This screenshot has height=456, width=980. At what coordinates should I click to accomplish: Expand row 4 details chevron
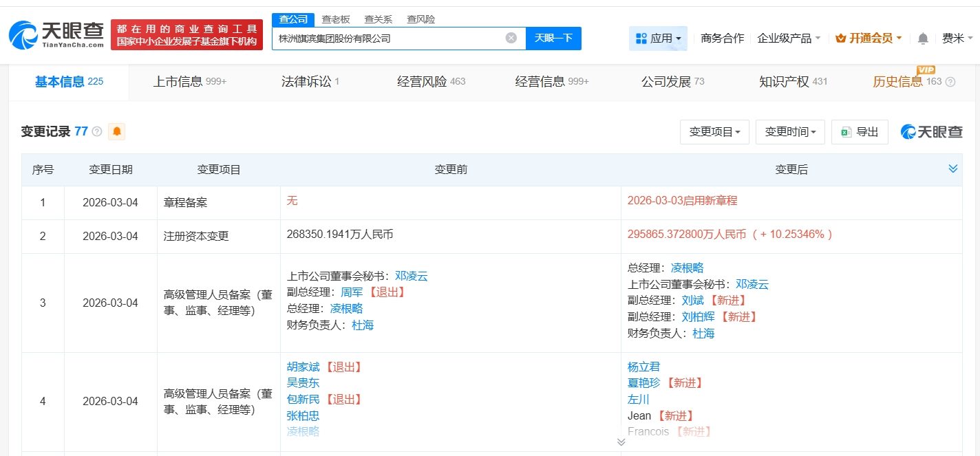(x=621, y=442)
